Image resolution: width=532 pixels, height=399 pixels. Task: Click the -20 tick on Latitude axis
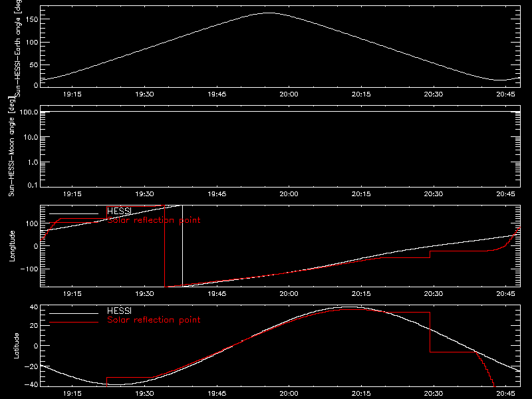point(31,366)
